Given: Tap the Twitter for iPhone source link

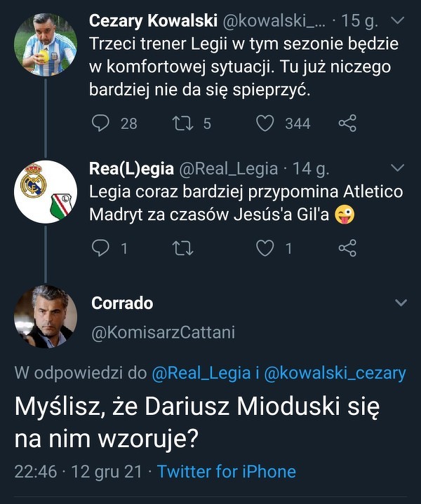Looking at the screenshot, I should tap(226, 471).
